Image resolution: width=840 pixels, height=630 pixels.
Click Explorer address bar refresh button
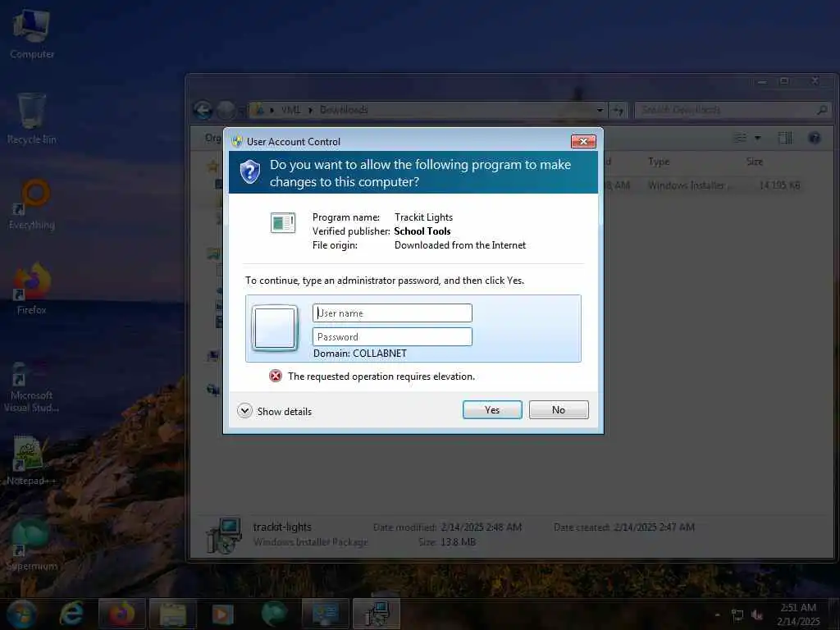(618, 110)
